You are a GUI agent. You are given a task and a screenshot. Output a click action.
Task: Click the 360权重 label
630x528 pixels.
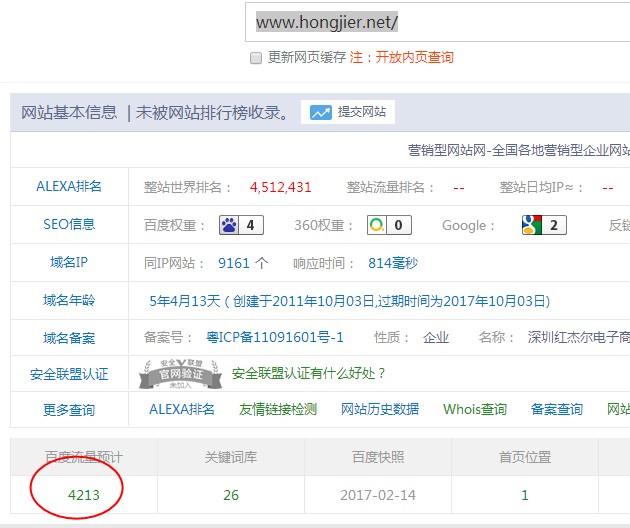[323, 225]
